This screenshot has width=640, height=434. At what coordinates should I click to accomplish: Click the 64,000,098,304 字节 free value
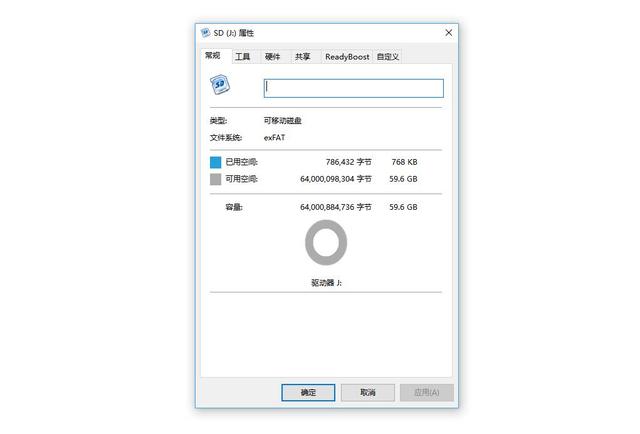[x=336, y=179]
